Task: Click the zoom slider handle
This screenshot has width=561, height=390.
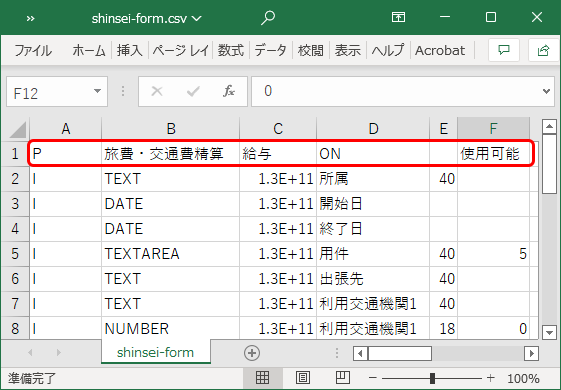Action: coord(433,378)
